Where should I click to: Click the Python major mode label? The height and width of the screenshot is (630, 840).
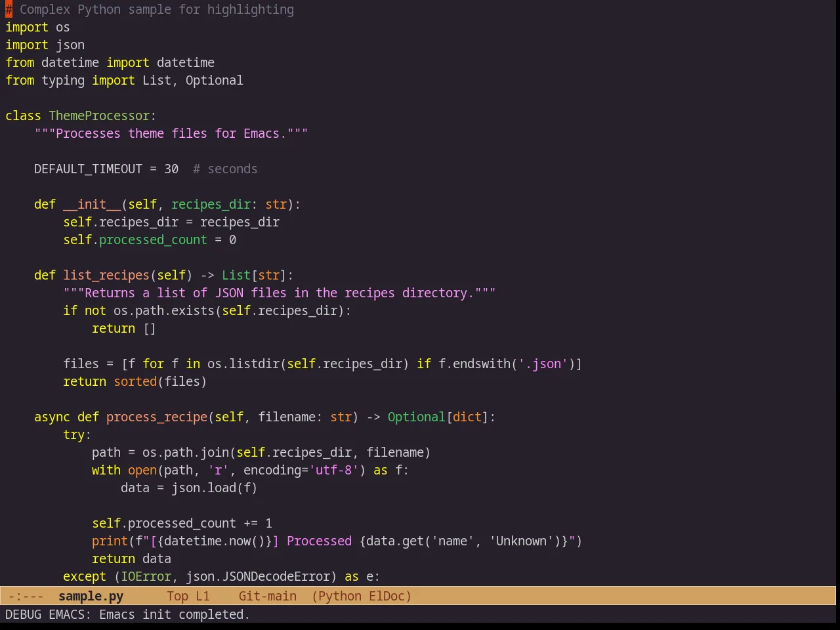(340, 596)
